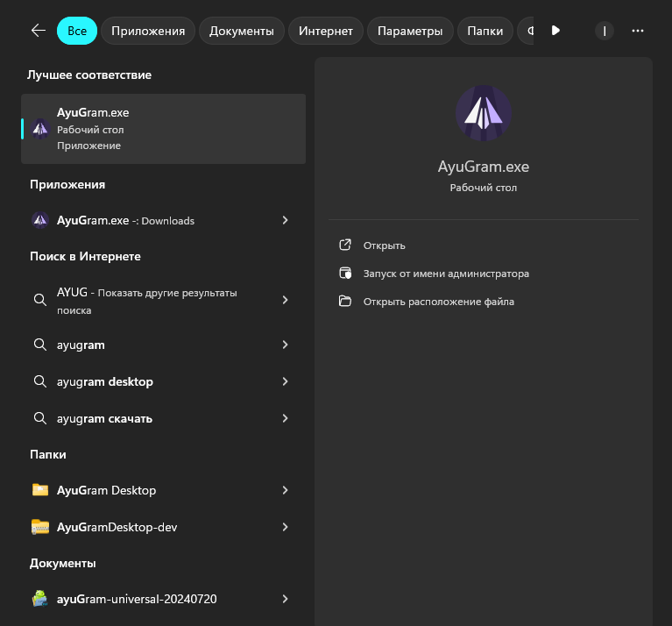Click the AyuGram.exe Downloads result icon
Screen dimensions: 672x626
pyautogui.click(x=40, y=220)
